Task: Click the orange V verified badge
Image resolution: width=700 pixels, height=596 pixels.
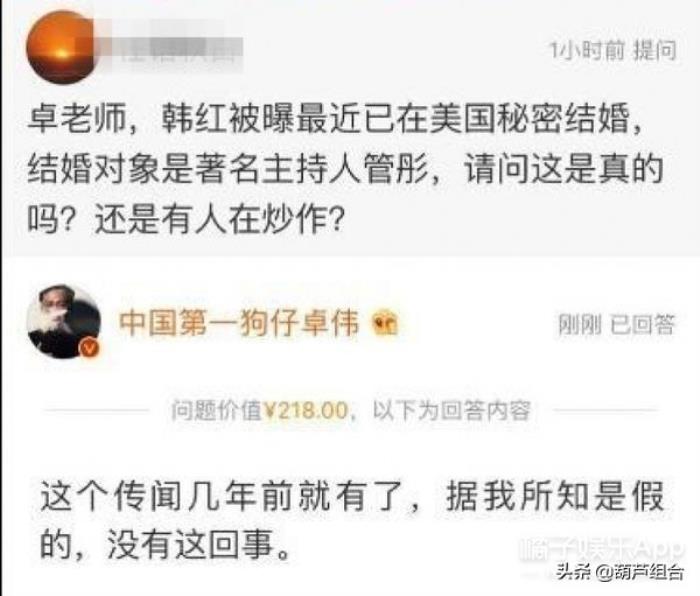Action: (89, 347)
